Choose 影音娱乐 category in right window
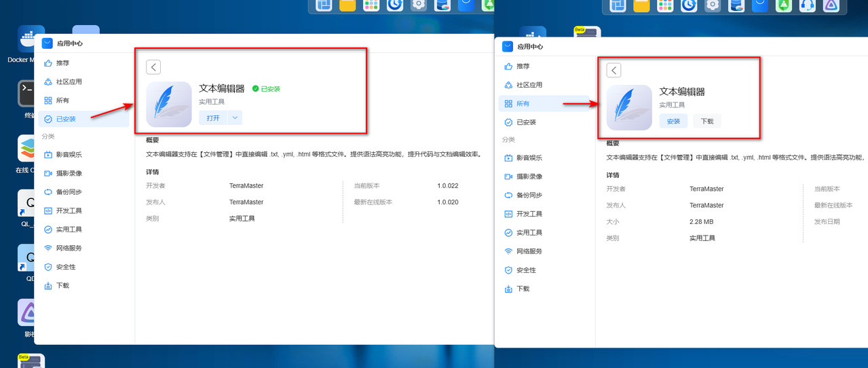The width and height of the screenshot is (868, 368). tap(544, 158)
